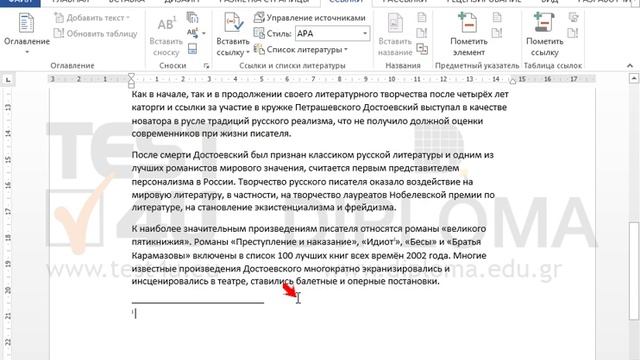
Task: Switch to the РАССЫЛКИ ribbon tab
Action: click(404, 2)
